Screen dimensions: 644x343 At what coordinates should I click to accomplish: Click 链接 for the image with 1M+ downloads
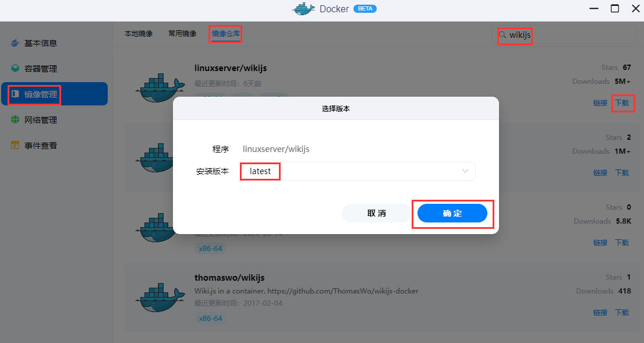pyautogui.click(x=600, y=173)
